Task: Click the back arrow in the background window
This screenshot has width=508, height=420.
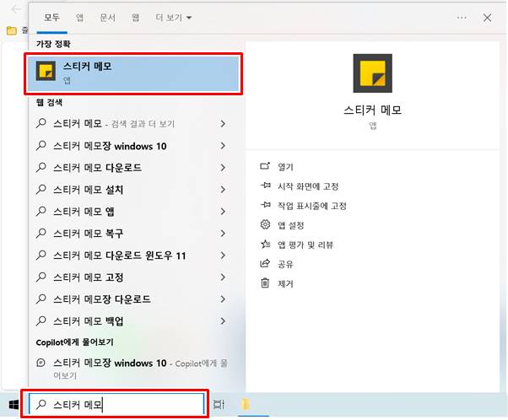Action: (16, 9)
